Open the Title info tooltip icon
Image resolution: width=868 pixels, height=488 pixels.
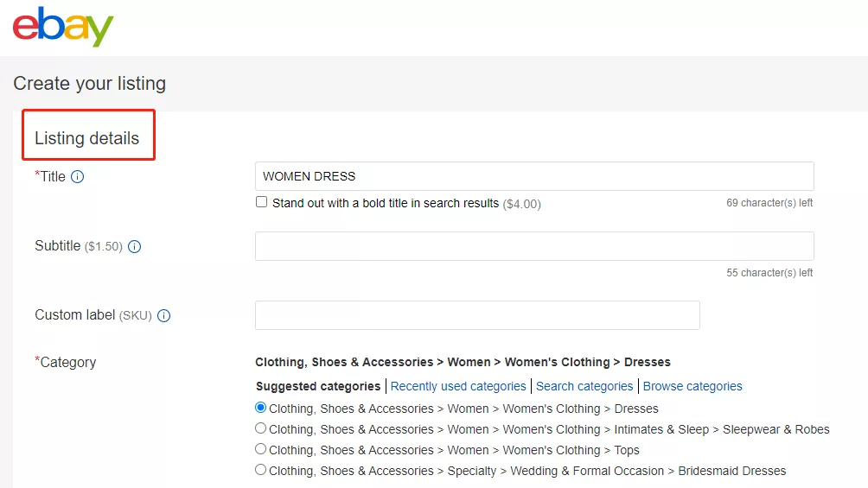[x=78, y=177]
